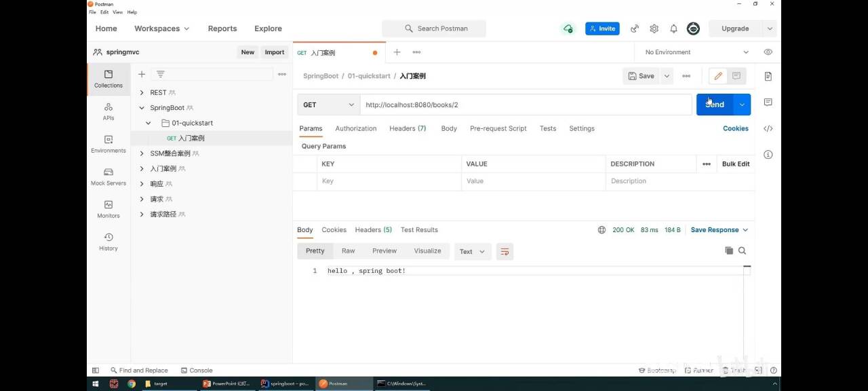Toggle the sidebar from status bar
The image size is (868, 391).
(x=96, y=371)
